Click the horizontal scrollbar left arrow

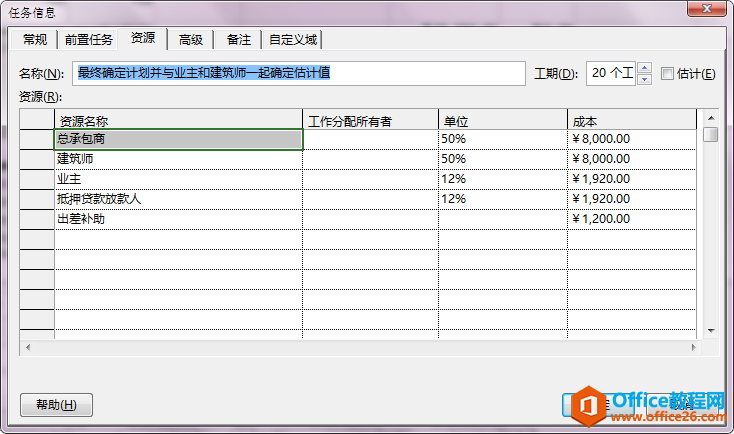tap(28, 347)
